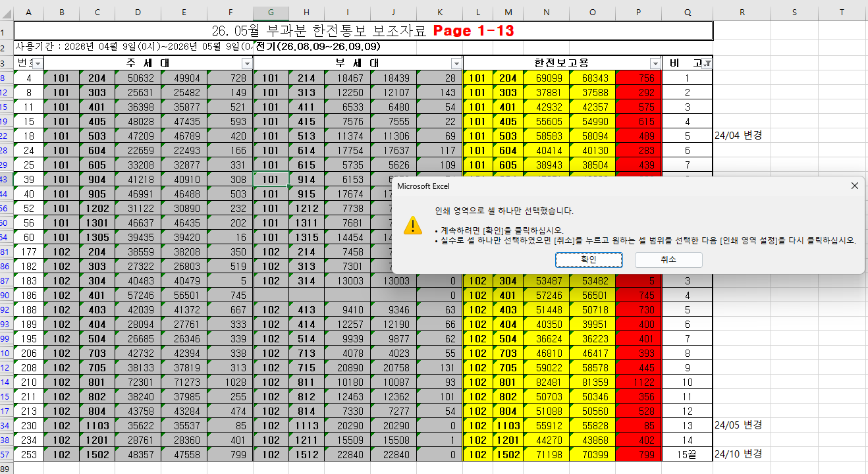Image resolution: width=868 pixels, height=474 pixels.
Task: Open the active filter button on 비 고
Action: [707, 63]
